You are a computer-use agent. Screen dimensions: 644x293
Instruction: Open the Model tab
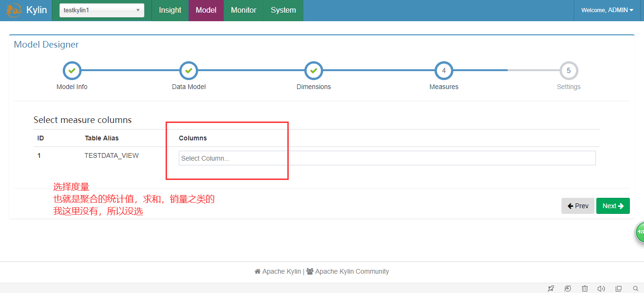[206, 10]
